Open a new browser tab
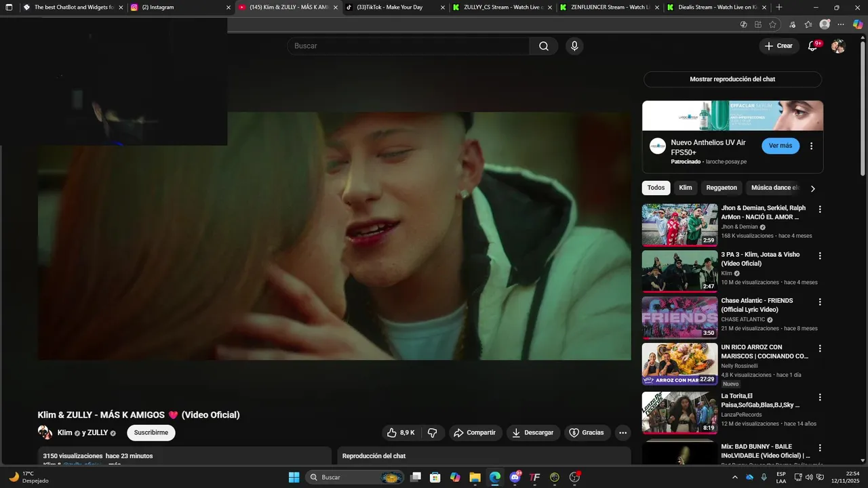 tap(778, 7)
